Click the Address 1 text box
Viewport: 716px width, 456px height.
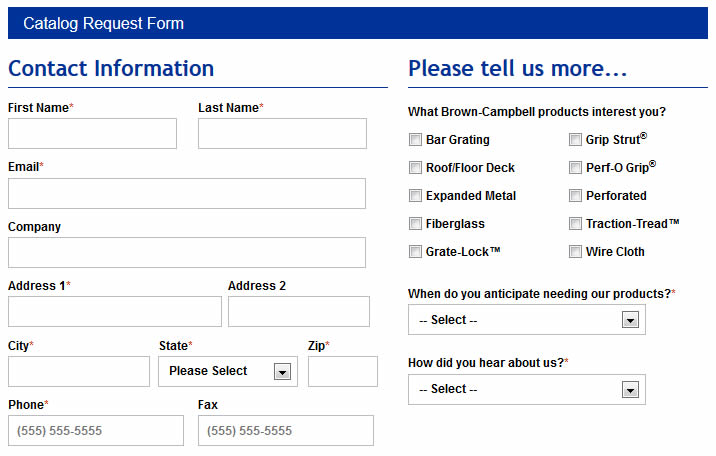click(x=115, y=312)
